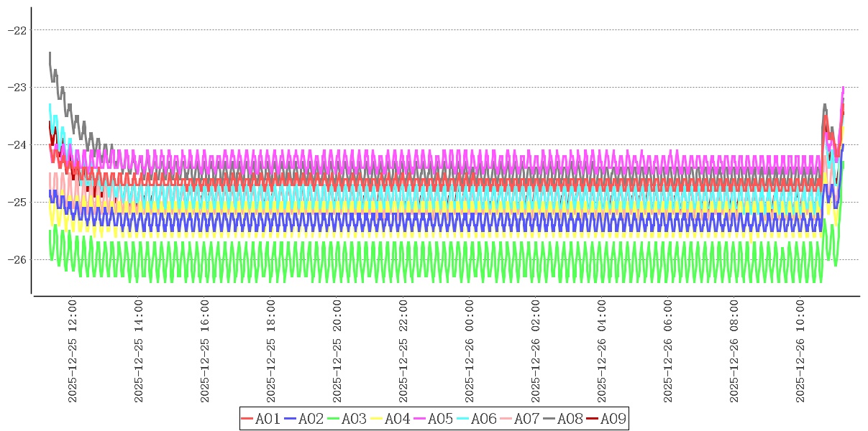
Task: Click the A08 legend label
Action: point(570,419)
